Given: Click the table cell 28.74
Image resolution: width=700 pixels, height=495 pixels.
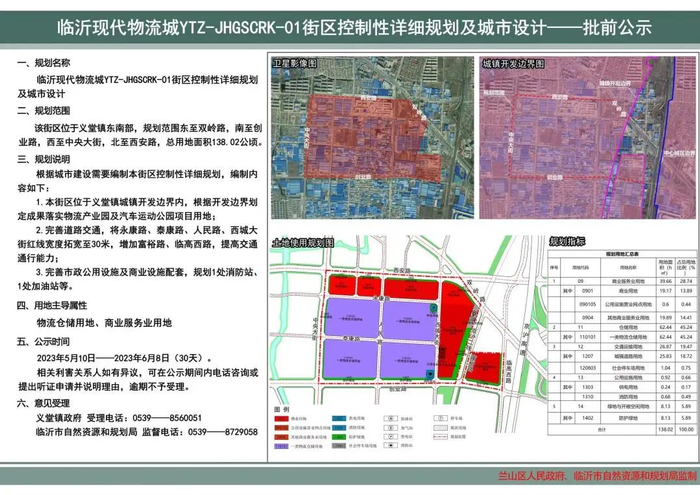Looking at the screenshot, I should point(686,281).
